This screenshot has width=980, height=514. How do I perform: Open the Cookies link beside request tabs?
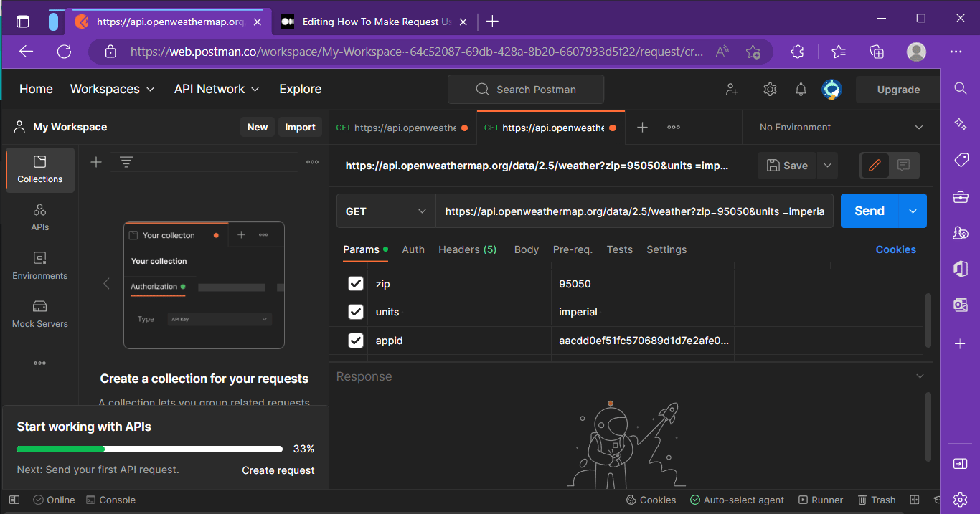(896, 249)
